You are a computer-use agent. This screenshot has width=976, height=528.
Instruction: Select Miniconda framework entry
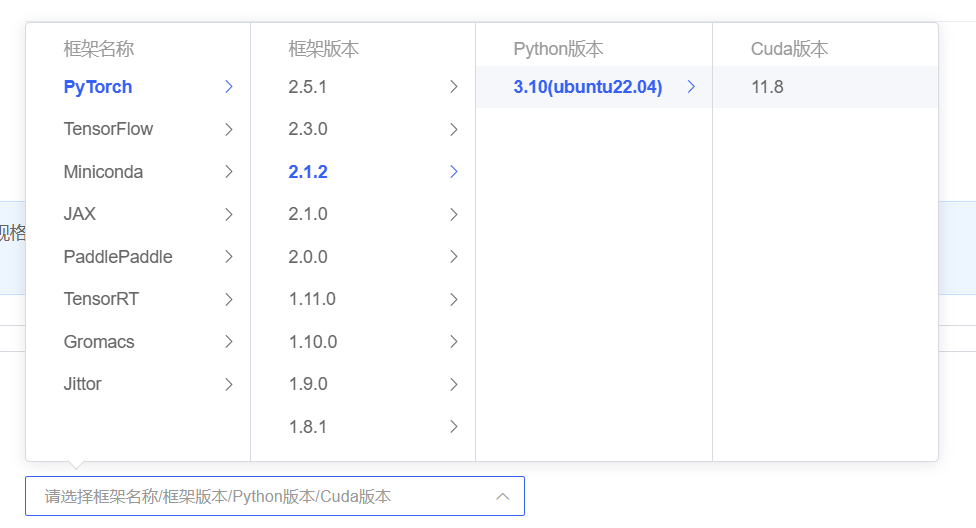(x=103, y=172)
